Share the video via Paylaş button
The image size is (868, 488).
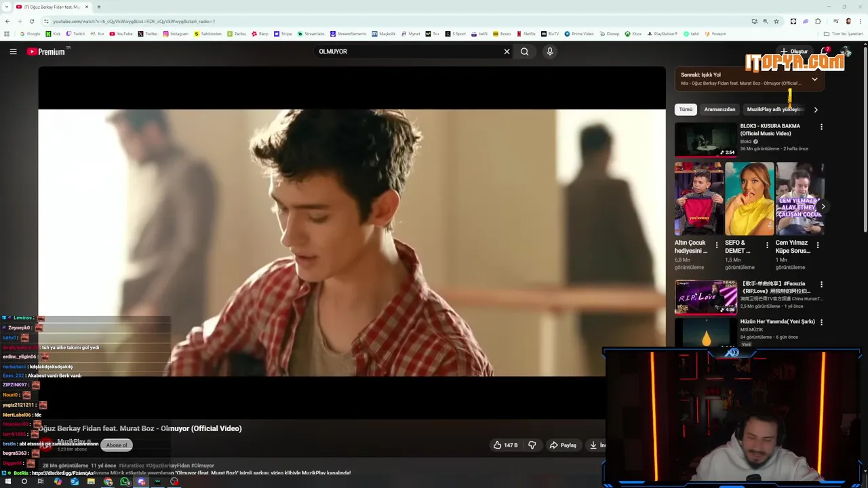[563, 445]
